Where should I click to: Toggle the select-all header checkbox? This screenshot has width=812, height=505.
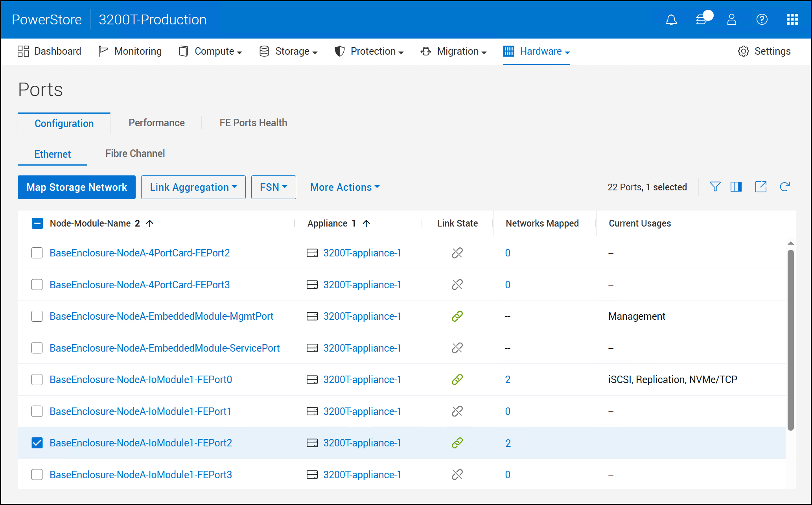(37, 223)
